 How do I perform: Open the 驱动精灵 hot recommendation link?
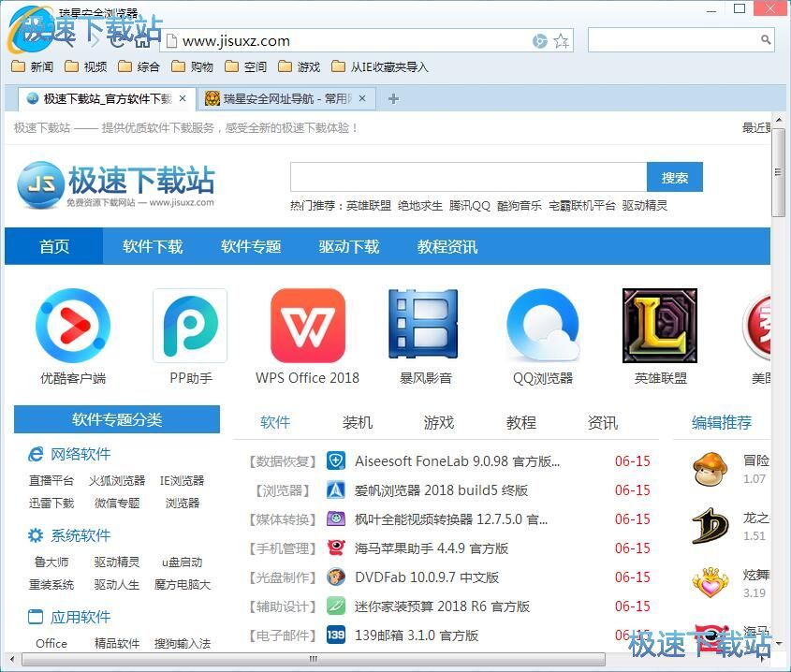click(x=645, y=206)
